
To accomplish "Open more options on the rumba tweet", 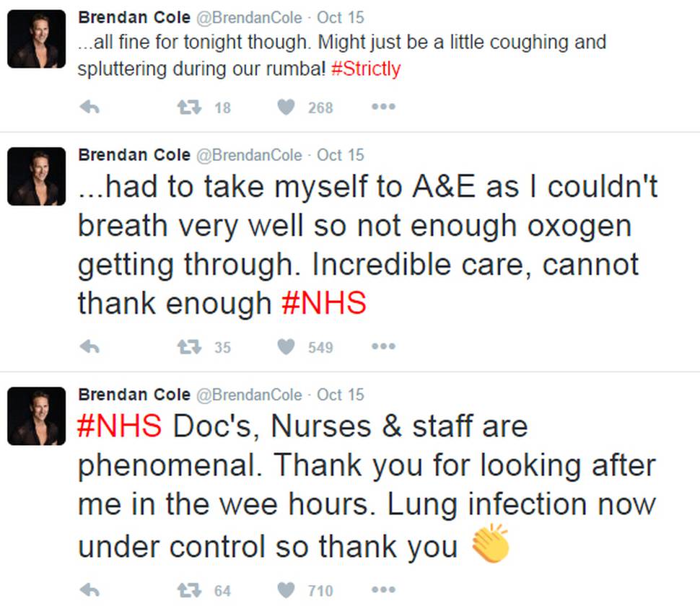I will tap(383, 107).
